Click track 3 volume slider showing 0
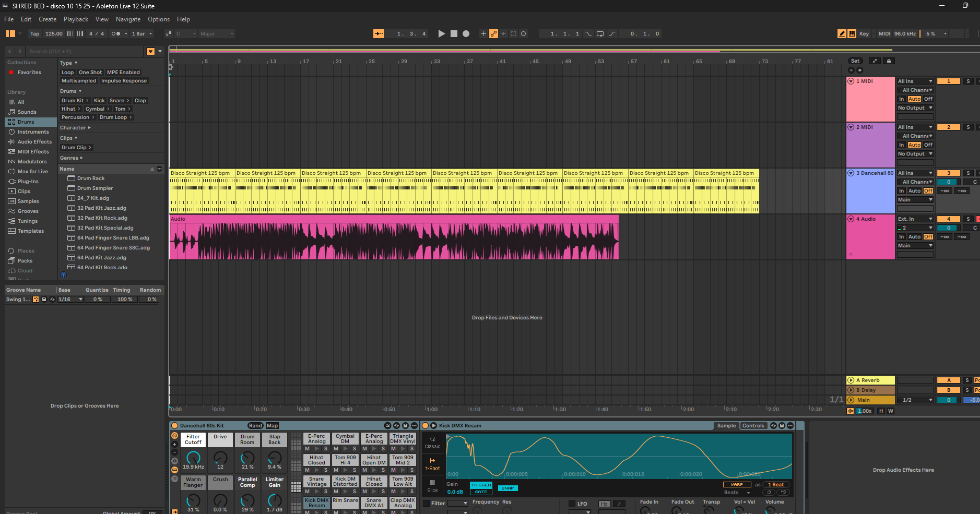The image size is (980, 514). (949, 182)
